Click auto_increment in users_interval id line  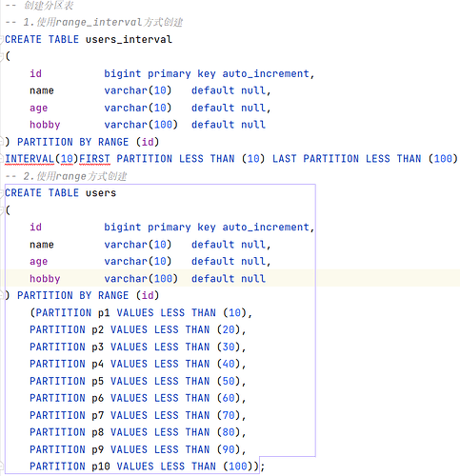[x=266, y=73]
